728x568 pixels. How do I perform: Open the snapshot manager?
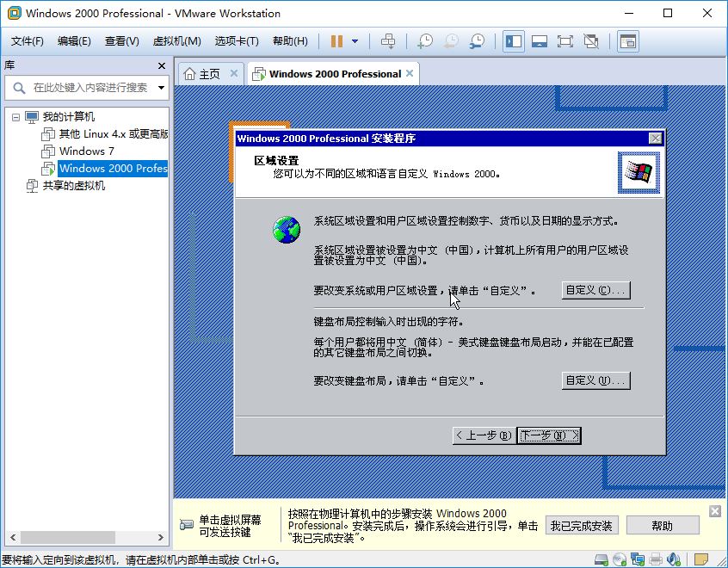(477, 41)
